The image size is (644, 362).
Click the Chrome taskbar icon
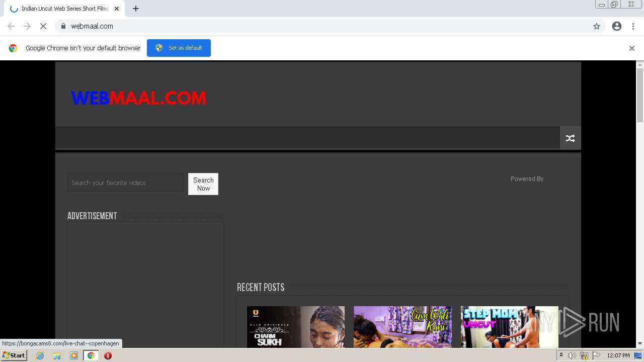[x=91, y=355]
